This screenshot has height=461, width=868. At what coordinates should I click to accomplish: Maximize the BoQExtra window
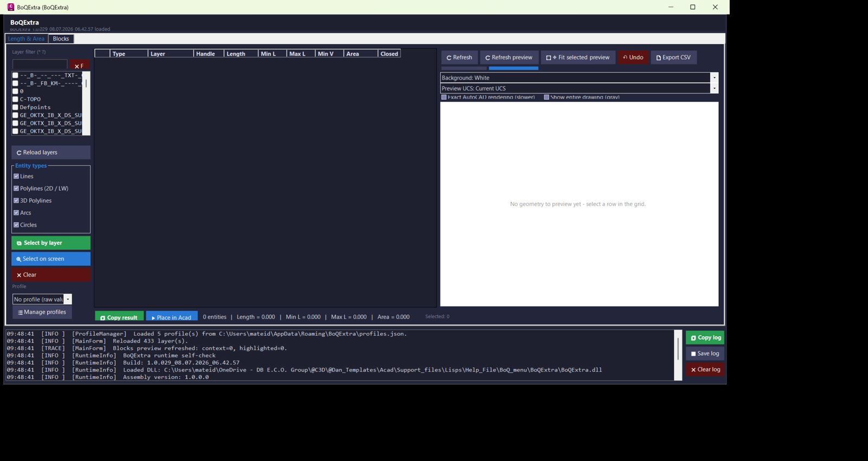pos(693,7)
